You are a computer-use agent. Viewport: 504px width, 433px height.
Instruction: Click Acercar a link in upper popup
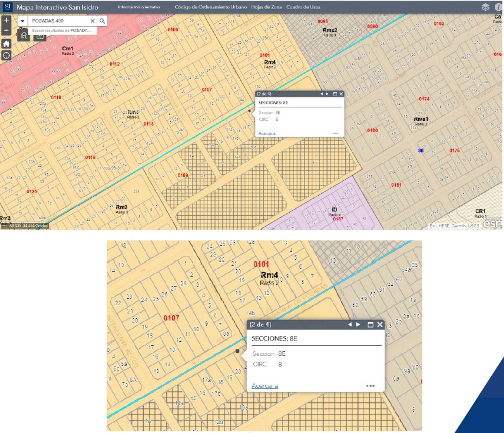click(x=267, y=133)
